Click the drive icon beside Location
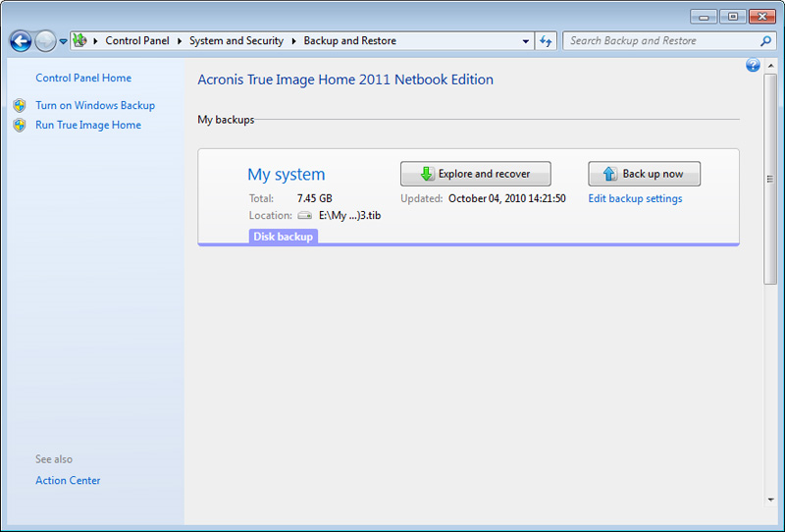The height and width of the screenshot is (532, 785). 304,215
